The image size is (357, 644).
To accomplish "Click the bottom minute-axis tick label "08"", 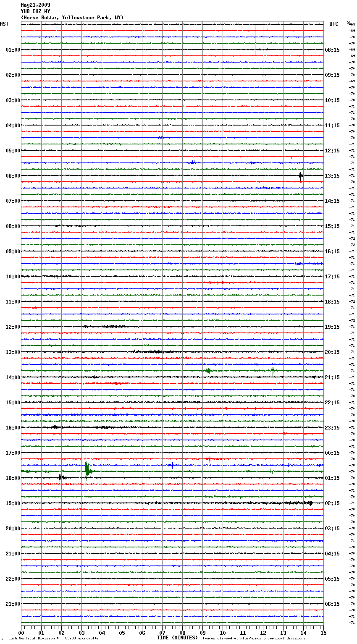I will (x=182, y=633).
